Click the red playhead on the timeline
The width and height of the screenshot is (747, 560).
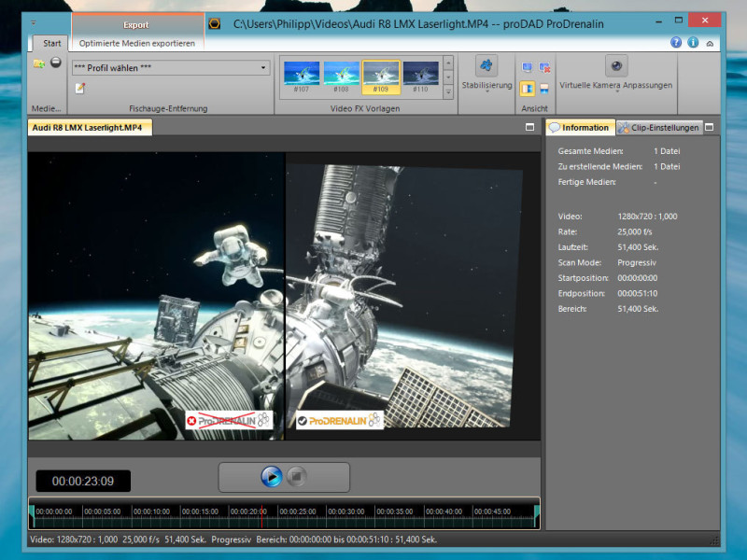(x=261, y=516)
